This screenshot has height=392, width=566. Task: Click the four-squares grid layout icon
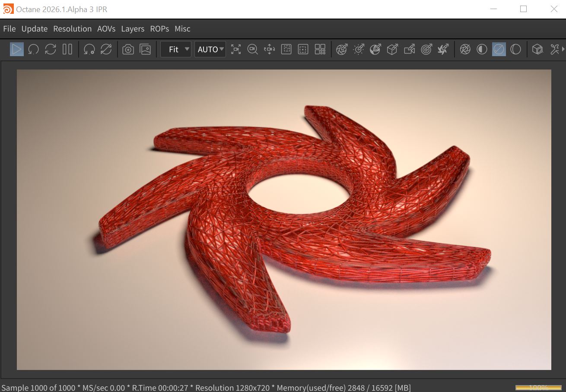pyautogui.click(x=320, y=49)
